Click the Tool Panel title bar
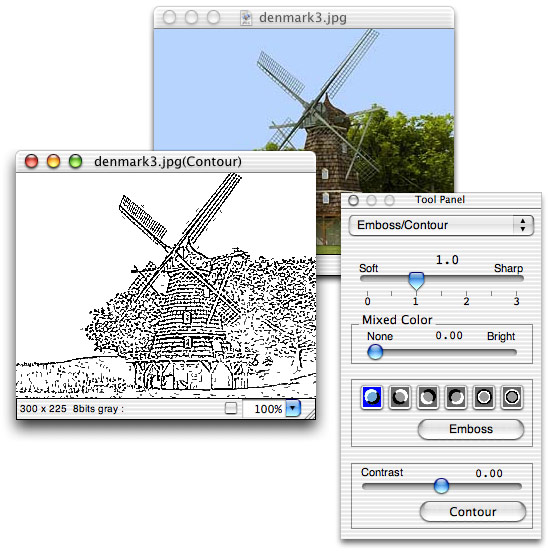The height and width of the screenshot is (551, 548). (441, 200)
